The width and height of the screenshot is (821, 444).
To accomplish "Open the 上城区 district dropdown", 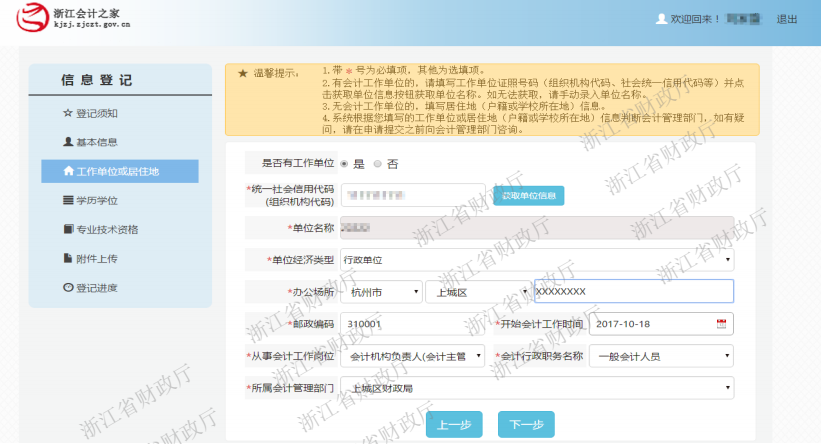I will pos(477,292).
